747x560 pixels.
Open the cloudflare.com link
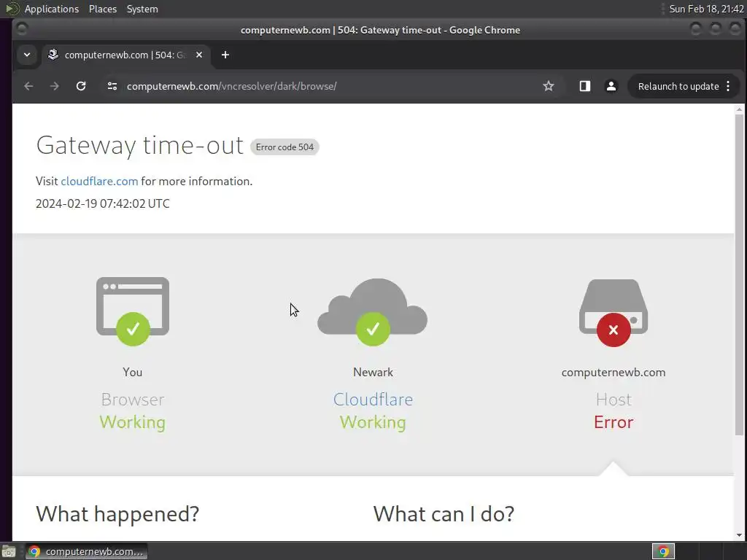click(99, 182)
